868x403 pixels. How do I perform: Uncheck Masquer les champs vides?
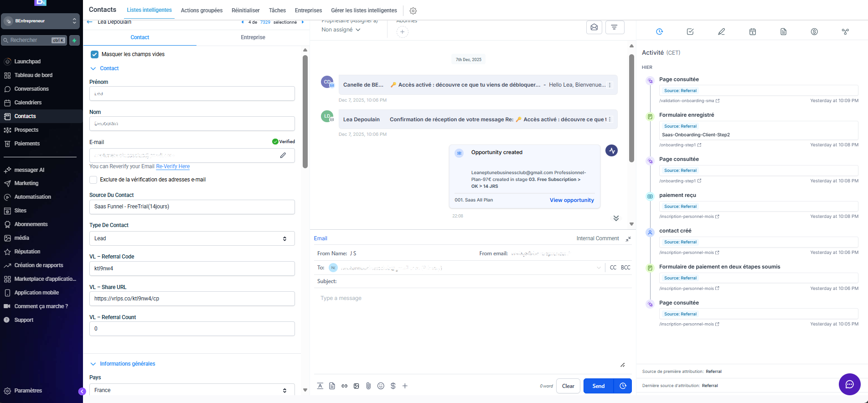tap(95, 54)
